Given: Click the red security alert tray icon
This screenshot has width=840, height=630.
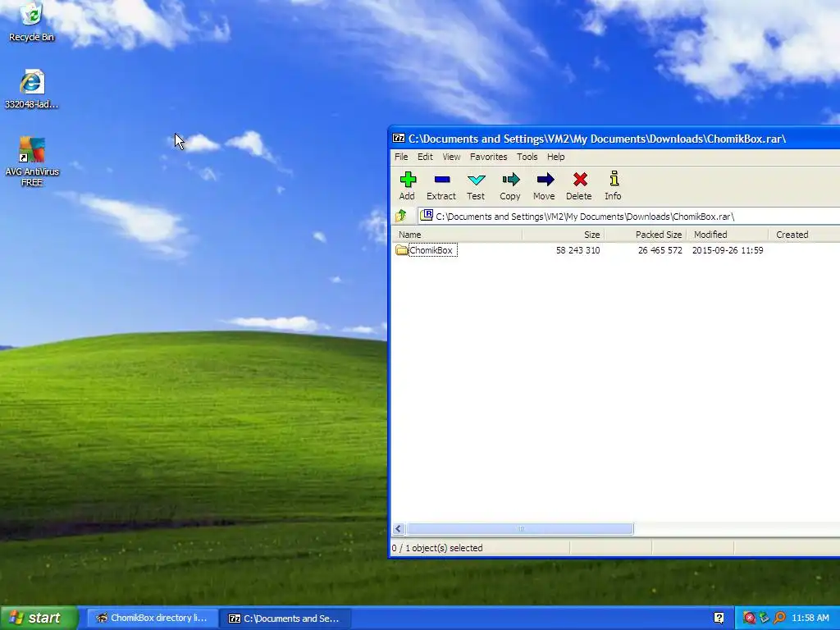Looking at the screenshot, I should (749, 619).
